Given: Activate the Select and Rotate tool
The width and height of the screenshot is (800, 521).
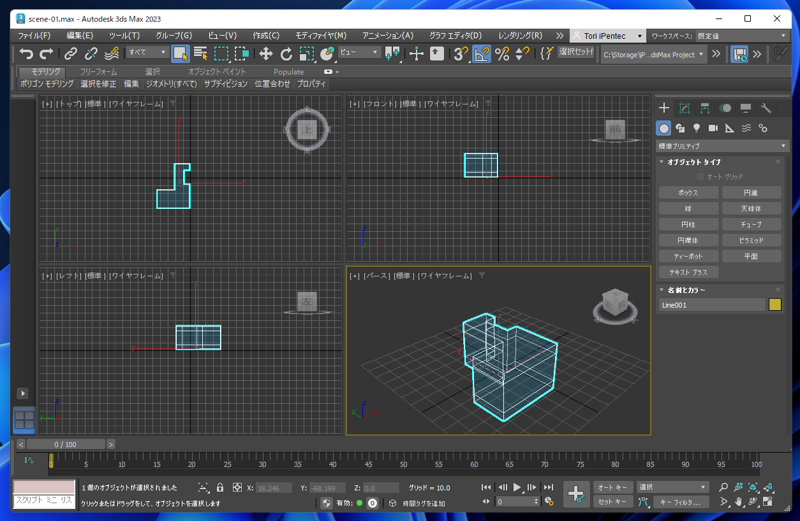Looking at the screenshot, I should click(286, 53).
